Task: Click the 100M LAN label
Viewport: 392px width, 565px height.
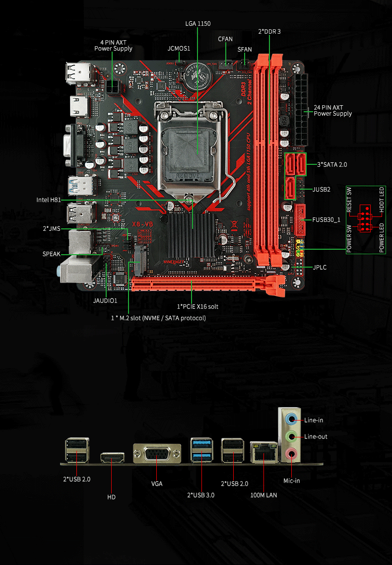Action: point(263,495)
